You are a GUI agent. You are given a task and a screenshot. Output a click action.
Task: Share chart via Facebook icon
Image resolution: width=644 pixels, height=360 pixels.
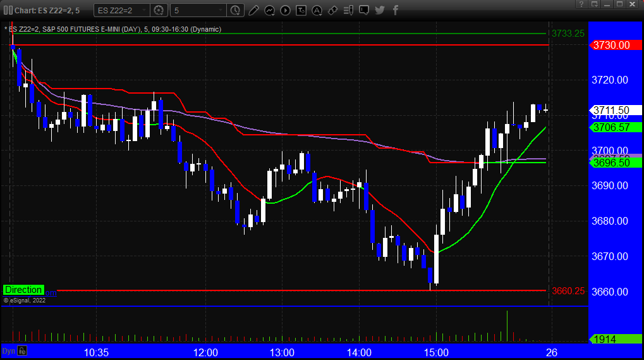point(396,10)
